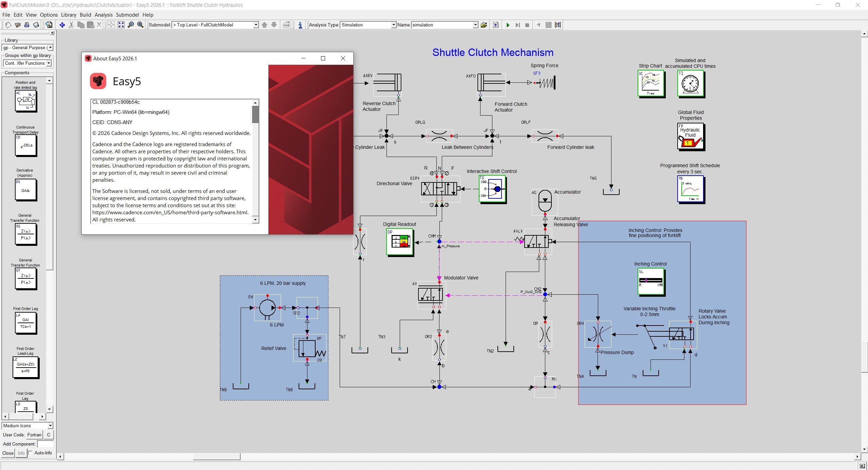This screenshot has width=868, height=470.
Task: Click the Open model folder icon
Action: click(18, 25)
